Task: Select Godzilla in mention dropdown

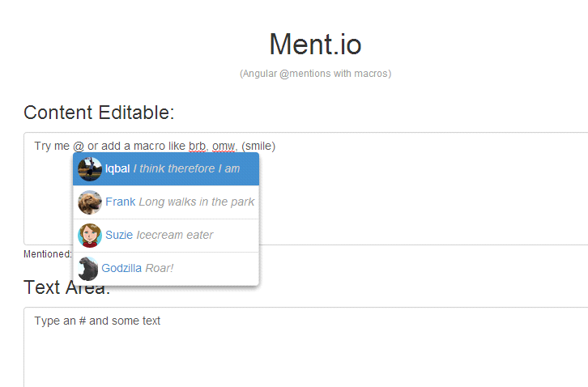Action: coord(166,268)
